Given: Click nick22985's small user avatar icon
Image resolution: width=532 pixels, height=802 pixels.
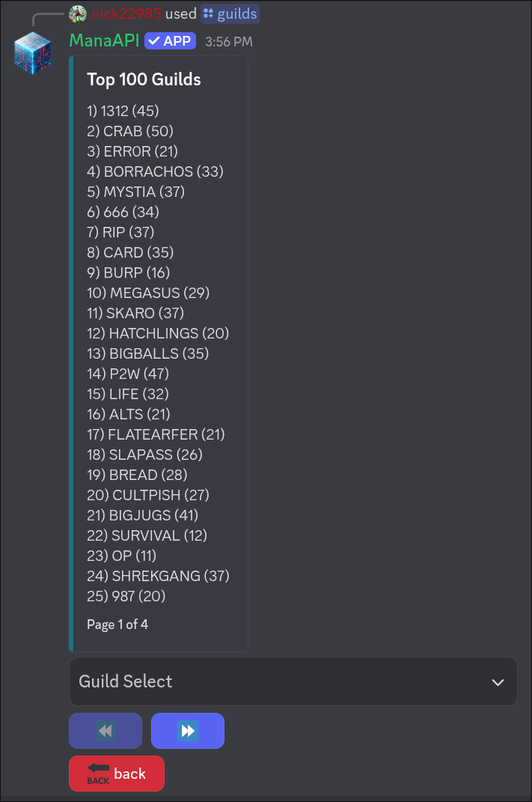Looking at the screenshot, I should 77,13.
